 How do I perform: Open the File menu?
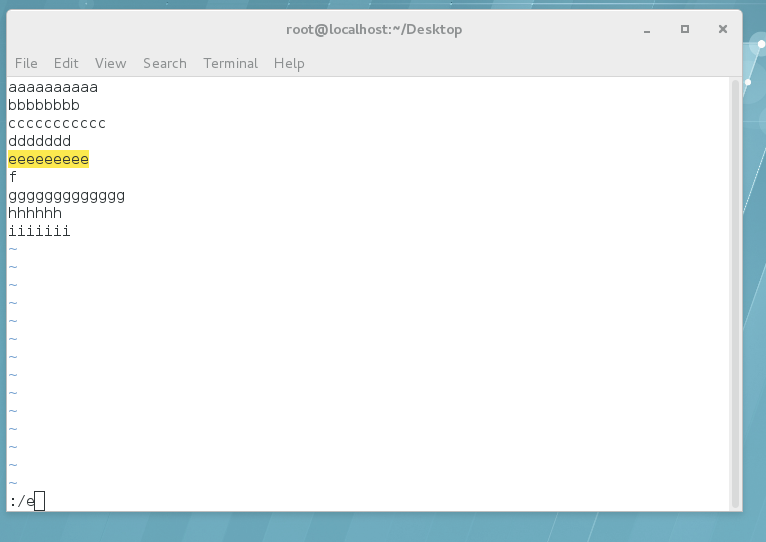point(26,64)
